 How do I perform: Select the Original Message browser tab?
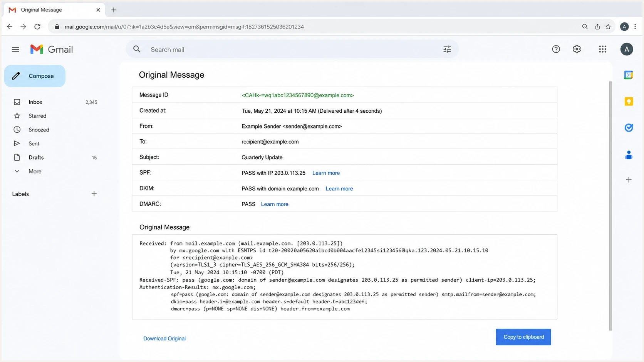54,10
